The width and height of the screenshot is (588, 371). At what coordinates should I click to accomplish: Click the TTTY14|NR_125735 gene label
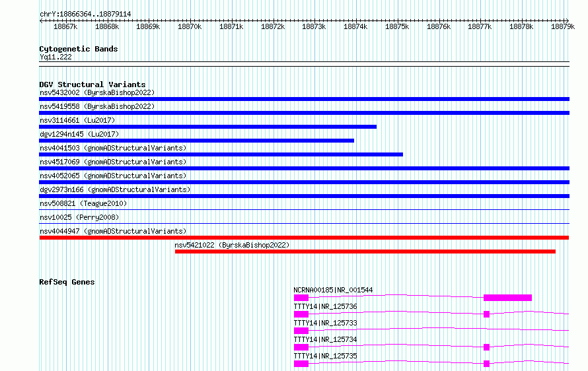pos(325,356)
